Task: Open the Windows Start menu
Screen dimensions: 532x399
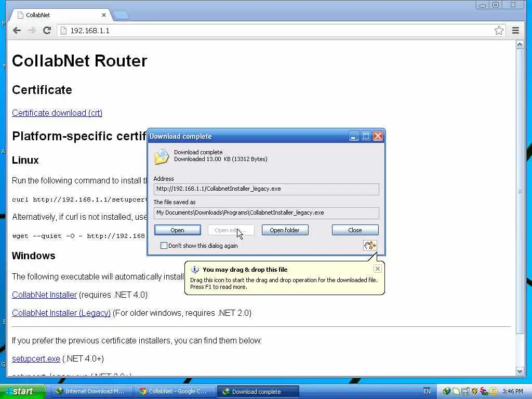Action: 23,392
